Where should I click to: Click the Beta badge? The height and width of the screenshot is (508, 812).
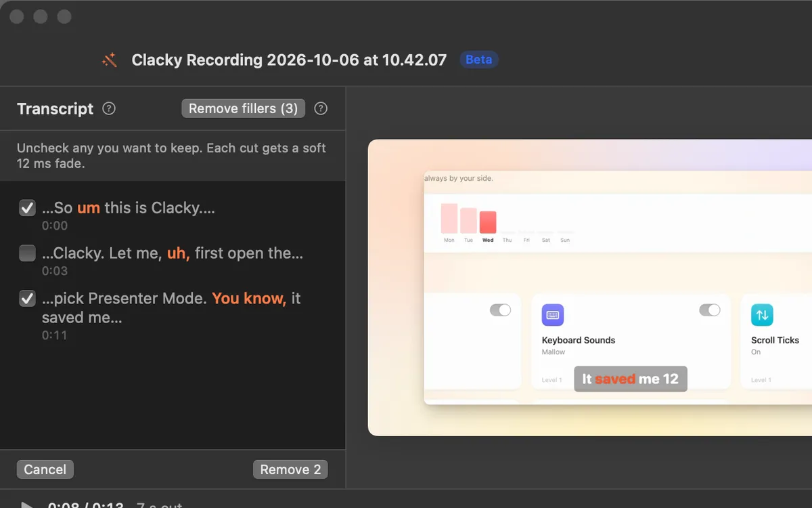click(479, 60)
